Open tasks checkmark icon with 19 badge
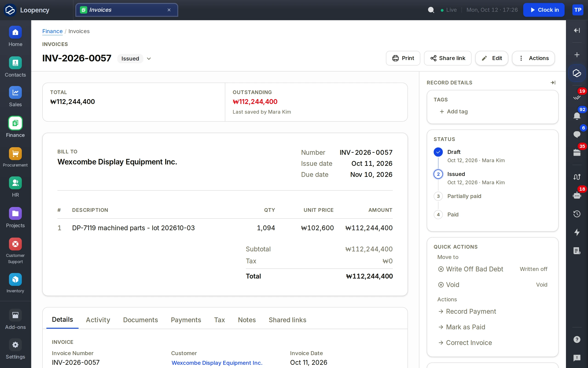This screenshot has width=588, height=368. [x=577, y=97]
